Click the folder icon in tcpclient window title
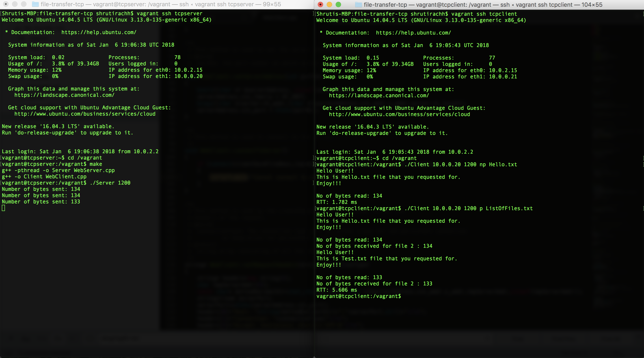This screenshot has height=358, width=644. [359, 4]
